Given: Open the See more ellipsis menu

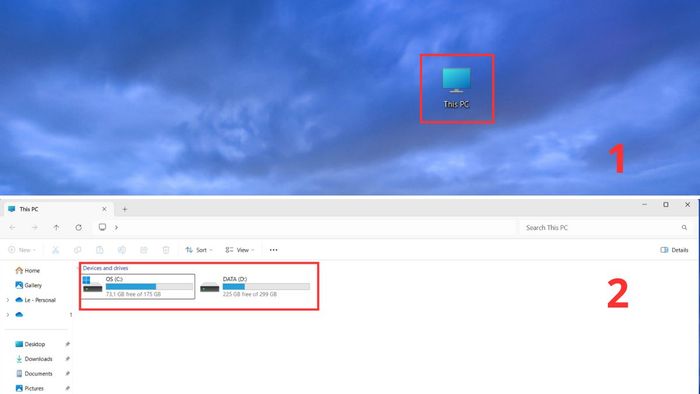Looking at the screenshot, I should tap(273, 250).
